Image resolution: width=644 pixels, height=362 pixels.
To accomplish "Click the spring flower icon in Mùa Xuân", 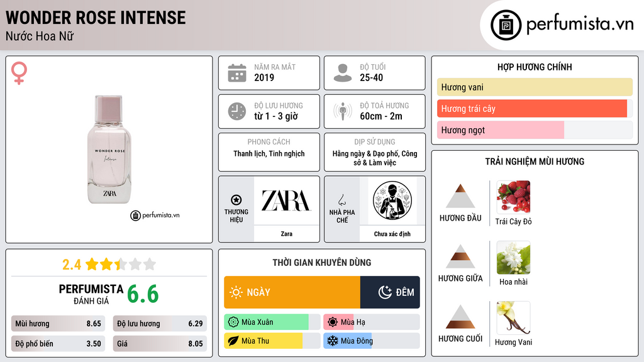I will click(x=233, y=322).
